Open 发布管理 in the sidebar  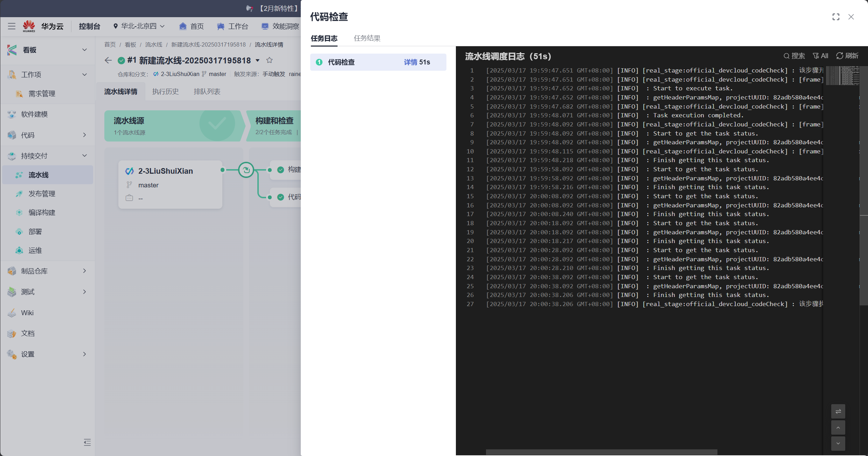tap(42, 194)
